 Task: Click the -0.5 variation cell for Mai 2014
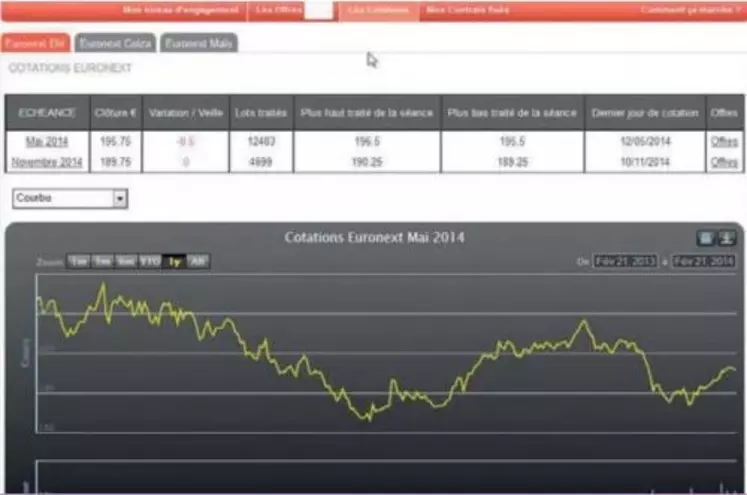185,141
